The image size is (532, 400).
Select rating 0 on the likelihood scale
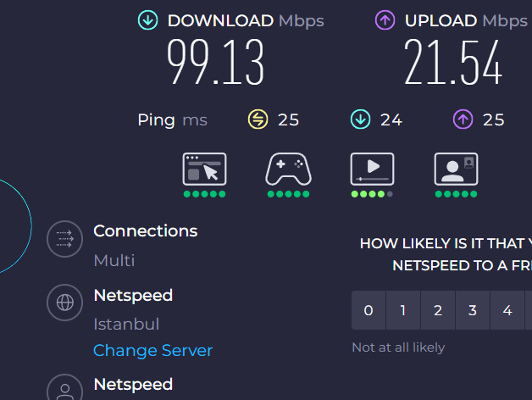tap(369, 310)
